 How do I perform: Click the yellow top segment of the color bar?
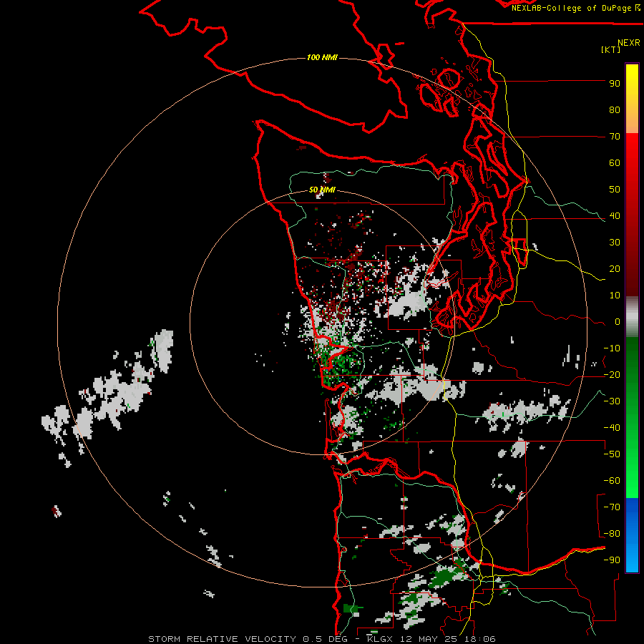[x=632, y=99]
